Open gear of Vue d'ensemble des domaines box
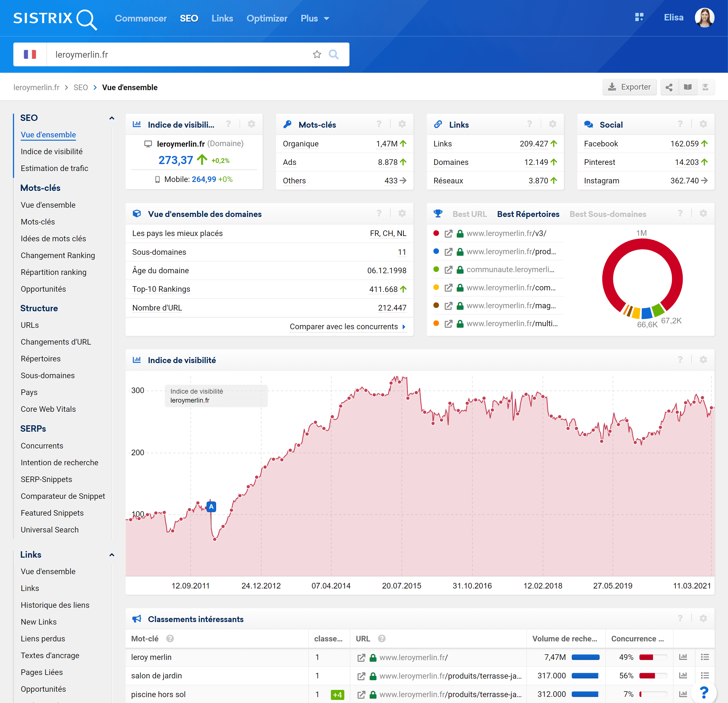The height and width of the screenshot is (703, 728). point(402,213)
